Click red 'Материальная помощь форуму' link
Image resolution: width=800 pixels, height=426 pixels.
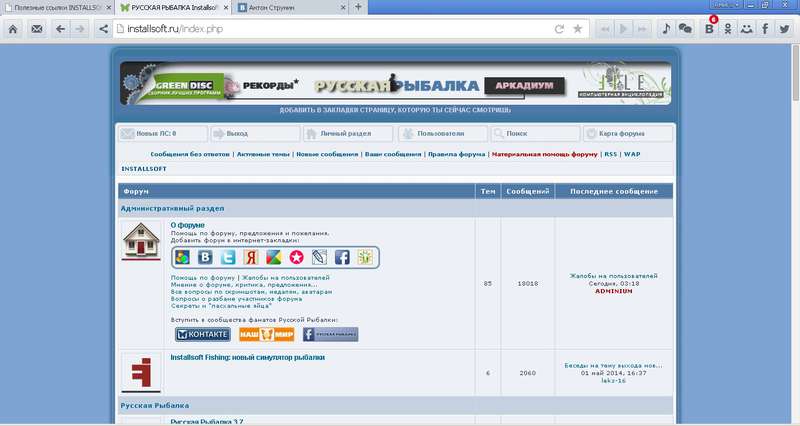(x=544, y=154)
